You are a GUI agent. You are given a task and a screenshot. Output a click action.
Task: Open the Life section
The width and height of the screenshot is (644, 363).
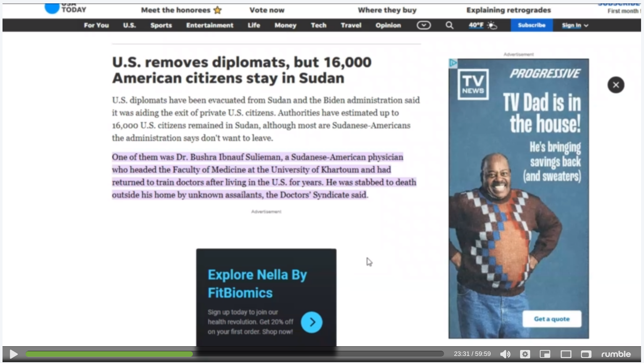pyautogui.click(x=254, y=25)
